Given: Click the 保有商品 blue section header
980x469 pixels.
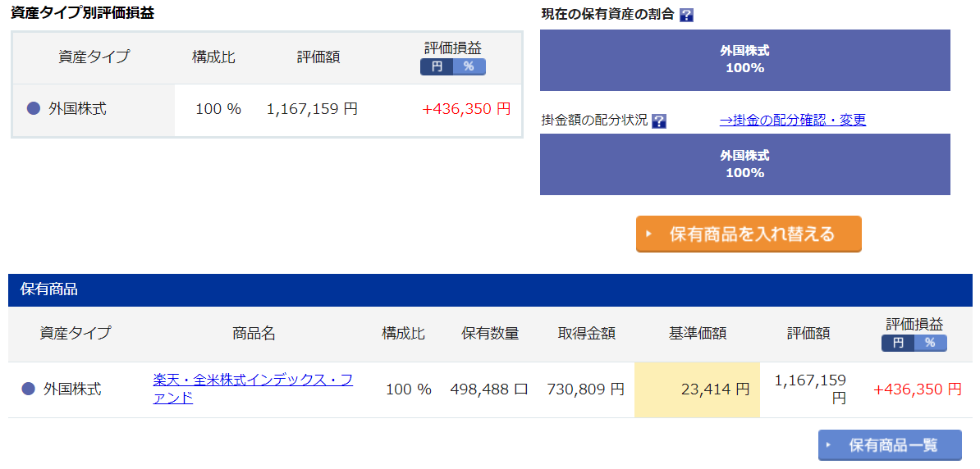Looking at the screenshot, I should point(490,289).
